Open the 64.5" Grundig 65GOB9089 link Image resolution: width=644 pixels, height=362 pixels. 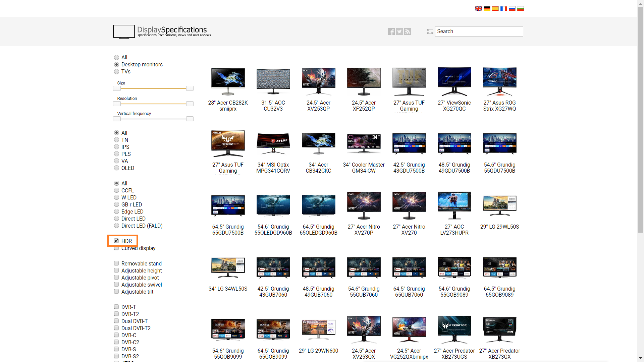(500, 292)
